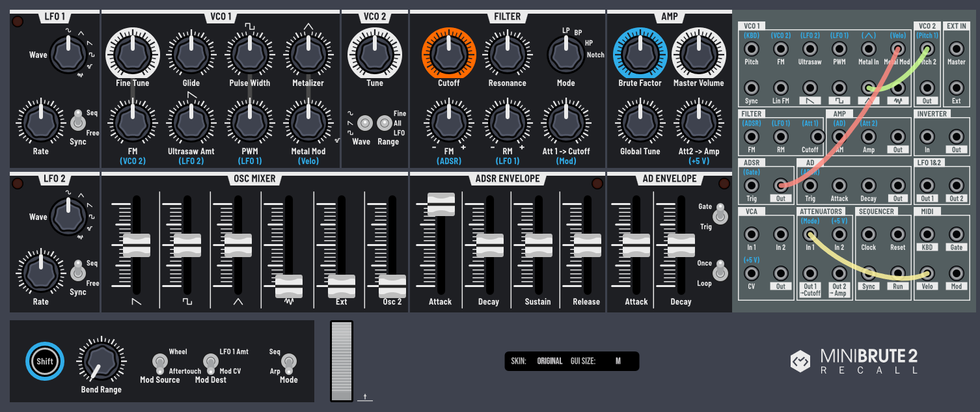This screenshot has width=980, height=412.
Task: Click the VCO 2 Out jack
Action: click(x=927, y=88)
